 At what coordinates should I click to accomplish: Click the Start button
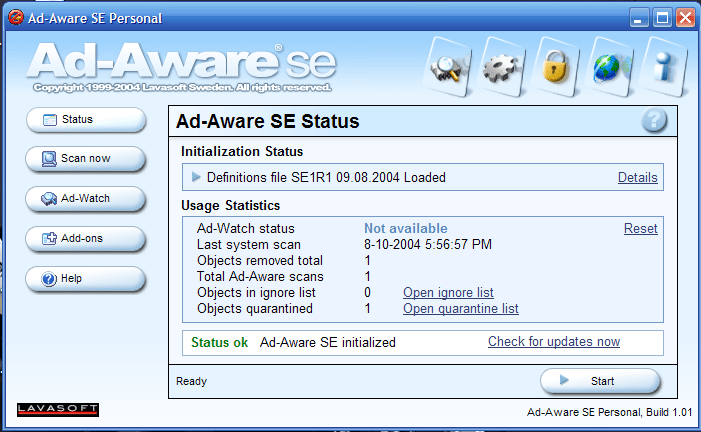[x=600, y=381]
